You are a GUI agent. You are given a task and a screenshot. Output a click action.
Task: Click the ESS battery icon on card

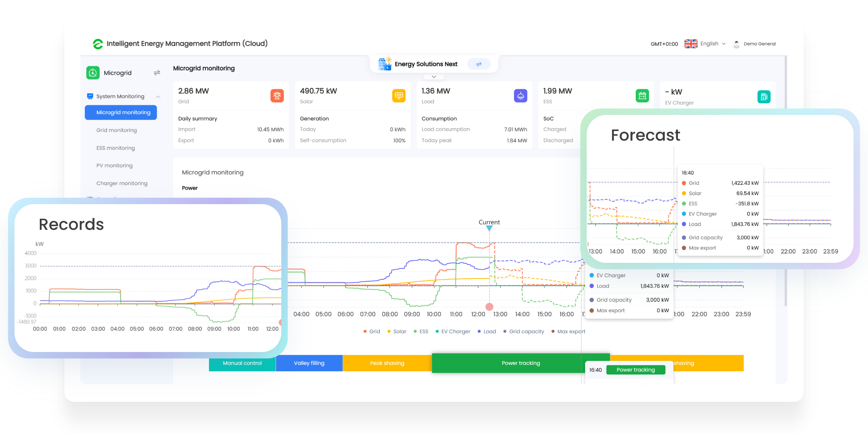(x=642, y=96)
